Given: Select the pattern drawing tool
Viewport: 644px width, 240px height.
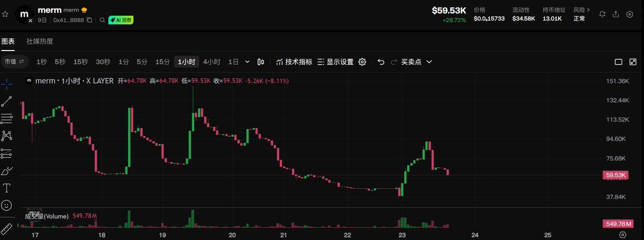Looking at the screenshot, I should [6, 136].
